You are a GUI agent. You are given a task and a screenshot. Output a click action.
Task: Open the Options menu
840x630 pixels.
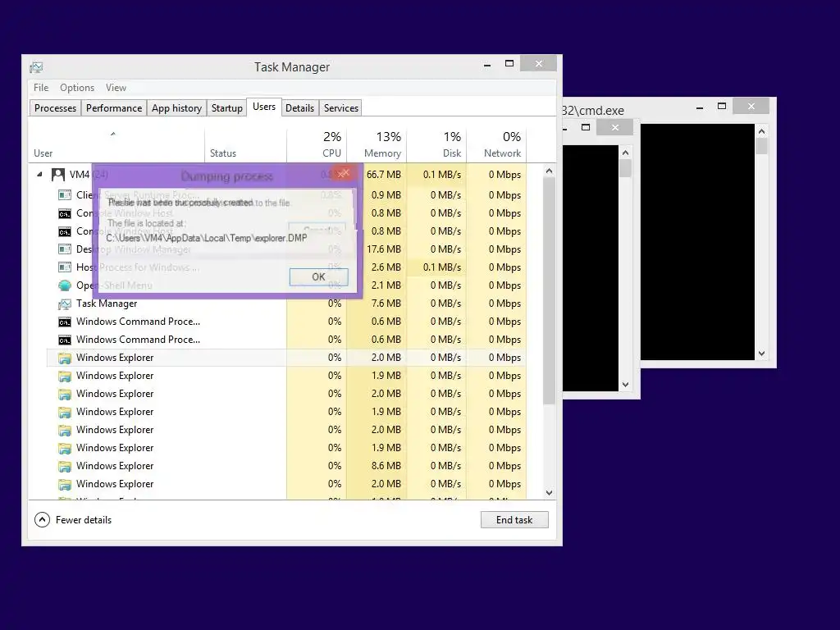coord(76,87)
